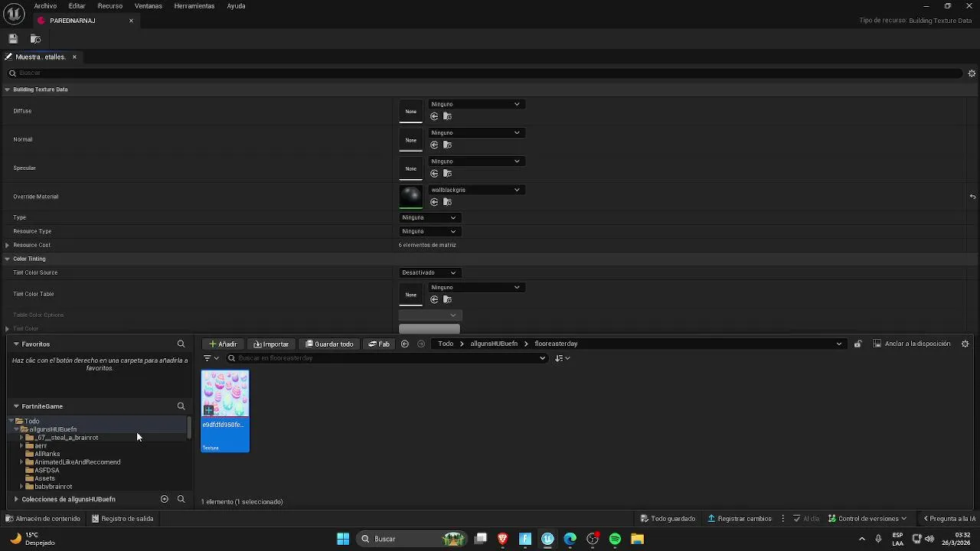Open Registro de salida
This screenshot has width=980, height=551.
click(122, 519)
